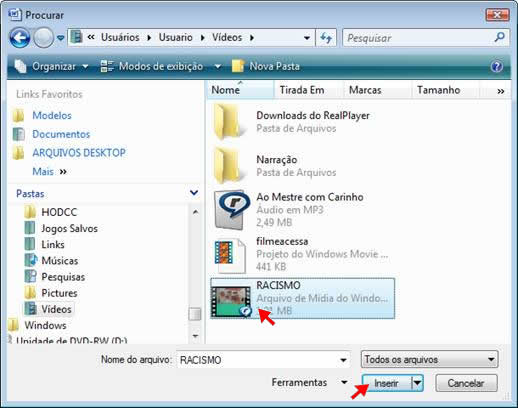The image size is (518, 408).
Task: Select the HODCC folder in tree
Action: (x=59, y=212)
